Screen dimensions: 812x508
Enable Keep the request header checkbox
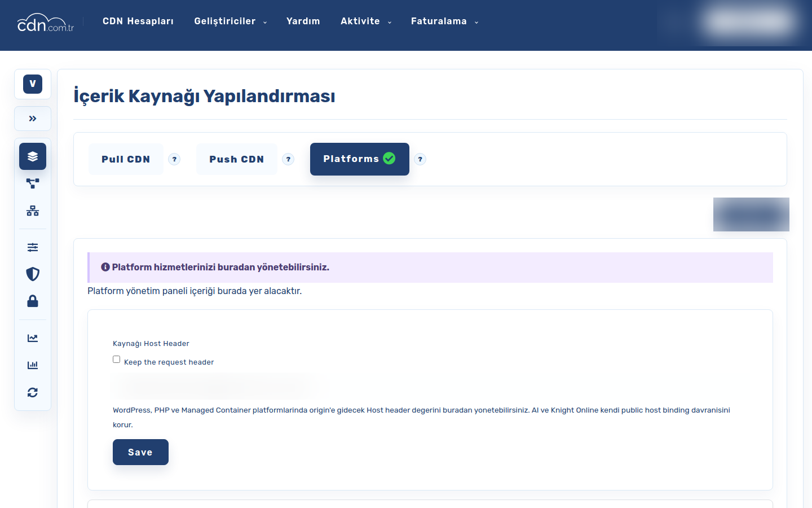pos(117,360)
